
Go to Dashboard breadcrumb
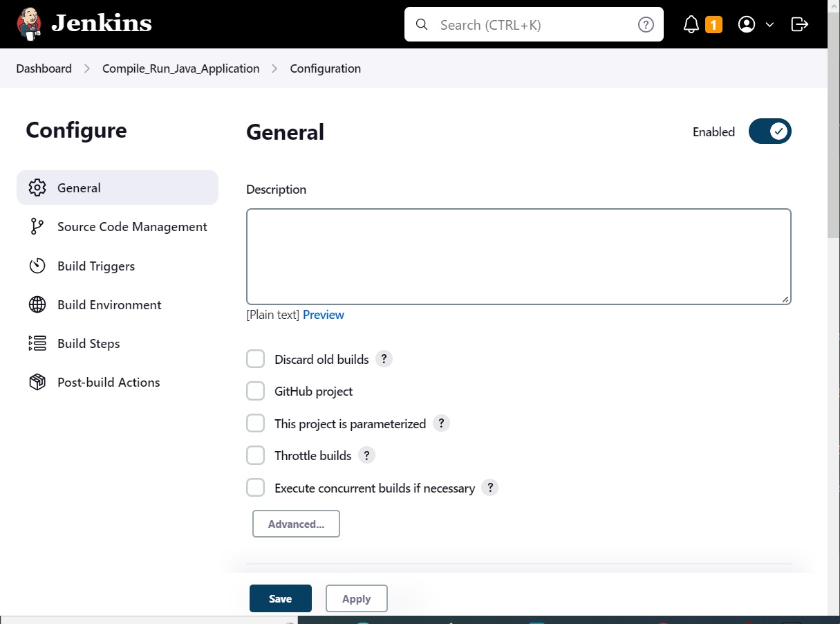[x=44, y=68]
